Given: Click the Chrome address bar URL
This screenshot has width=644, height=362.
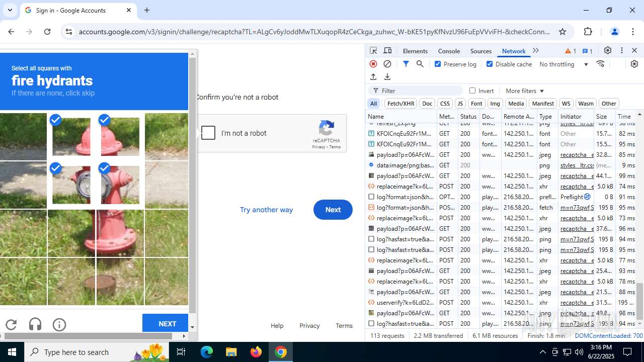Looking at the screenshot, I should [314, 32].
